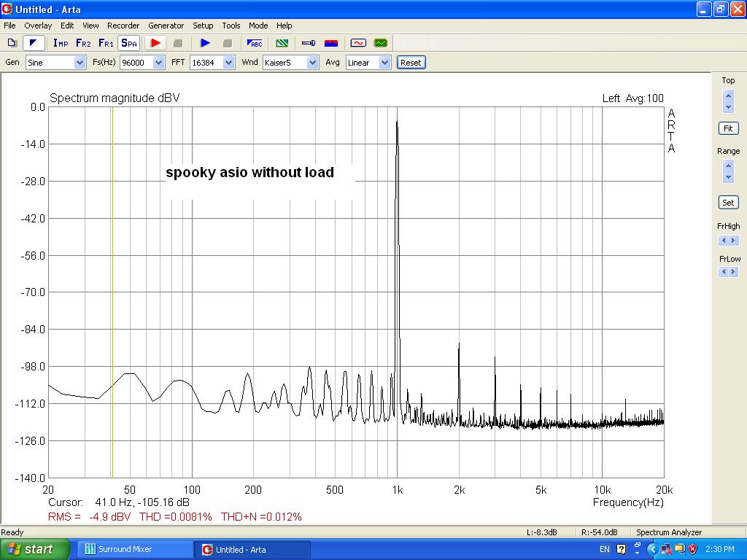The height and width of the screenshot is (560, 747).
Task: Select FR2 dual channel frequency response mode
Action: 83,43
